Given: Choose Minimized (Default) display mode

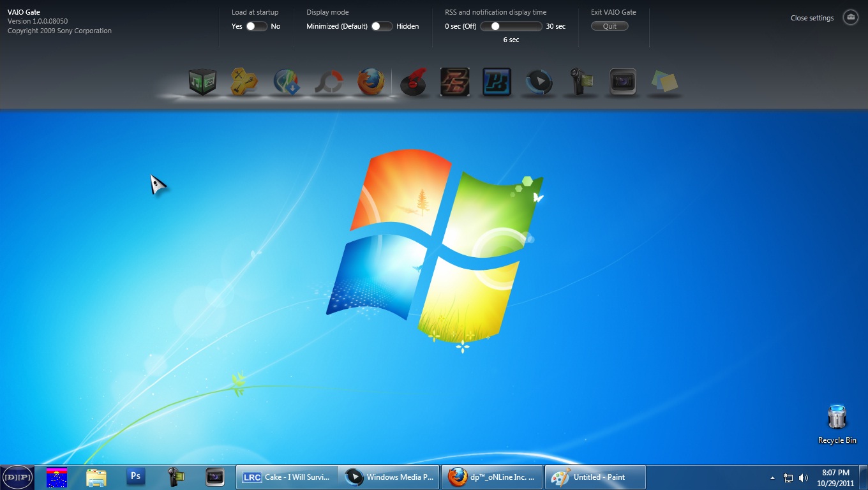Looking at the screenshot, I should 337,26.
